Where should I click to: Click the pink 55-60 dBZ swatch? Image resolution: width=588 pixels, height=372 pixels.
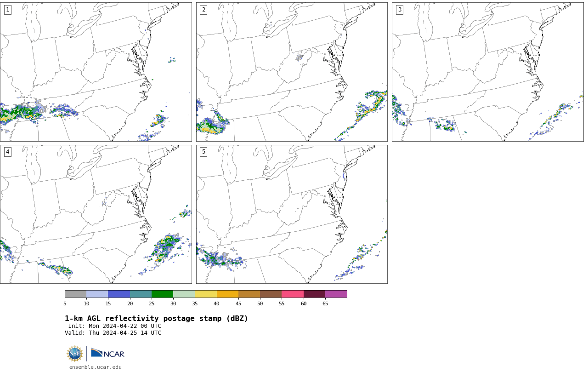click(x=293, y=294)
